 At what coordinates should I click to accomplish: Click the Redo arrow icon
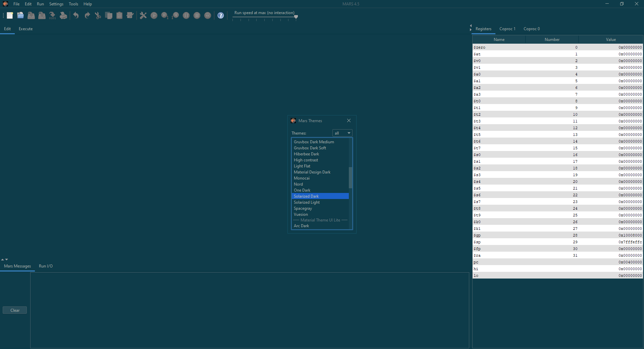87,15
